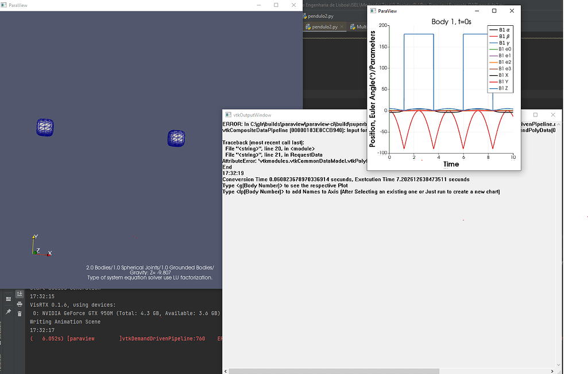Click the XYZ orientation axes widget

point(41,246)
